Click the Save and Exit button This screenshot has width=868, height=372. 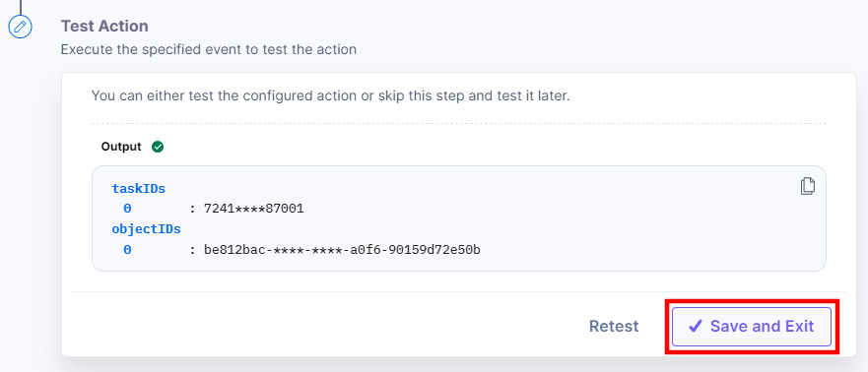751,327
